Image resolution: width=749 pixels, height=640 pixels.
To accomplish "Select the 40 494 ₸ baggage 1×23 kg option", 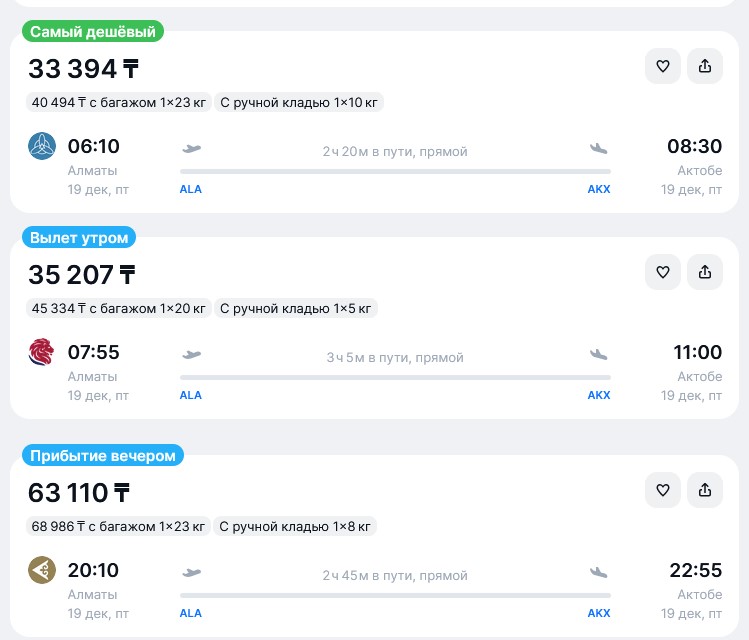I will (119, 102).
